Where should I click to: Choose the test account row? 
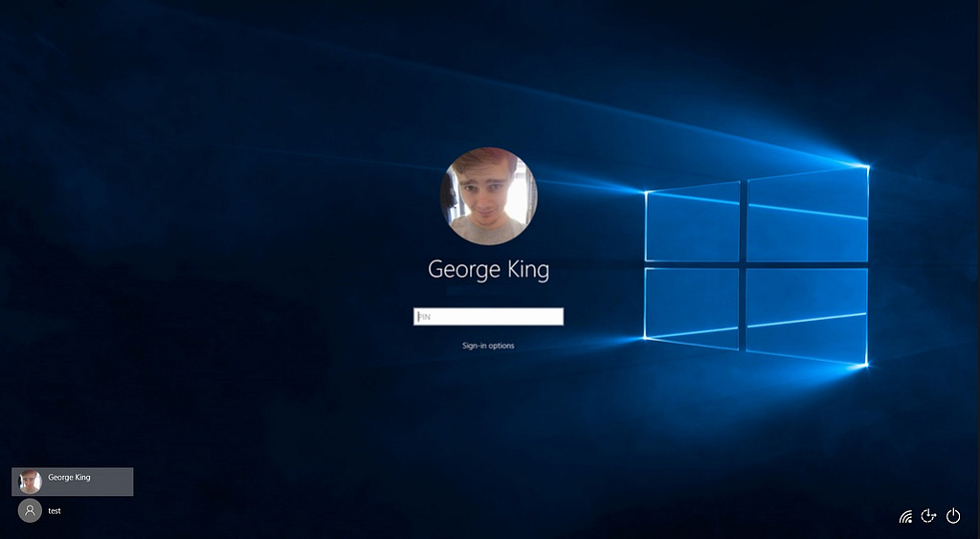pyautogui.click(x=73, y=510)
